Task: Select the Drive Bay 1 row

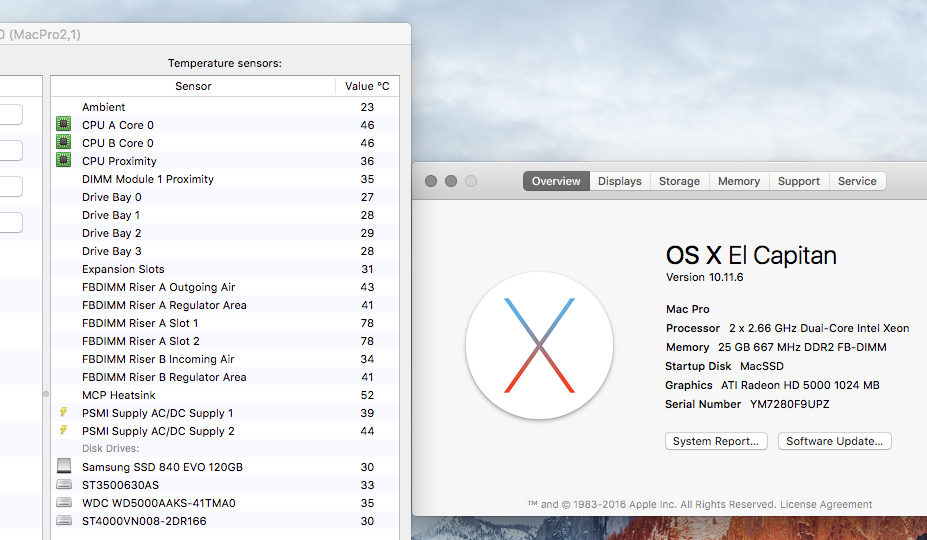Action: (225, 215)
